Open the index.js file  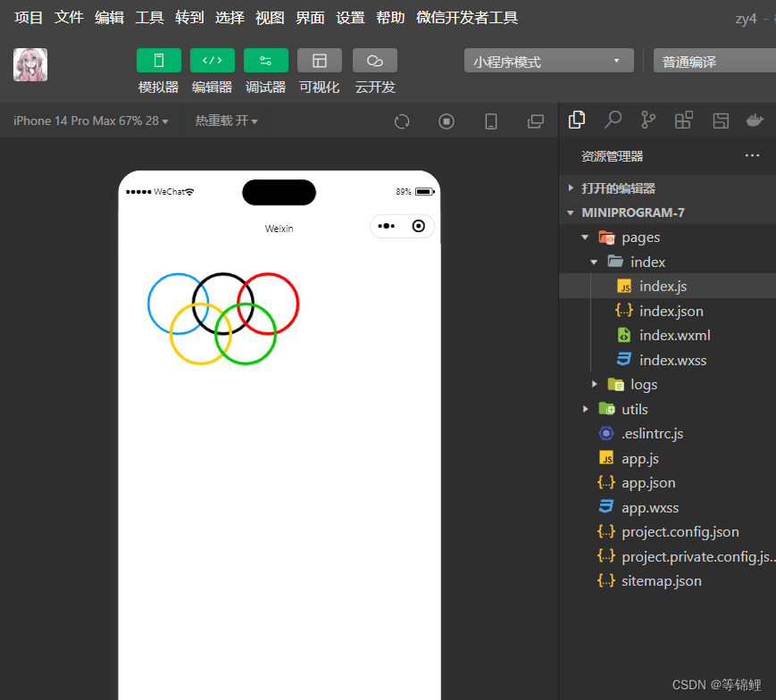(667, 286)
